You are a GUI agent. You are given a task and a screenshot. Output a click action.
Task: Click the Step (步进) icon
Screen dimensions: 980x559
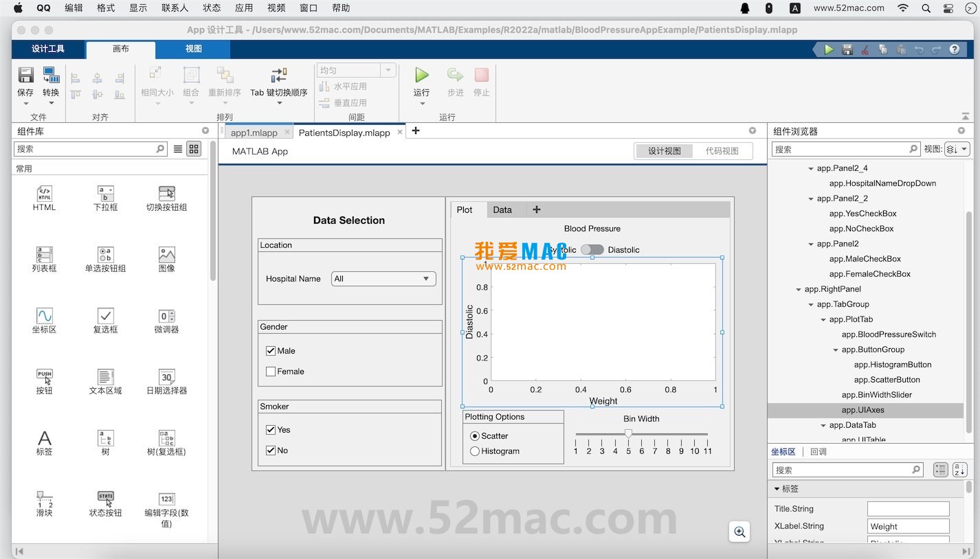pos(455,75)
